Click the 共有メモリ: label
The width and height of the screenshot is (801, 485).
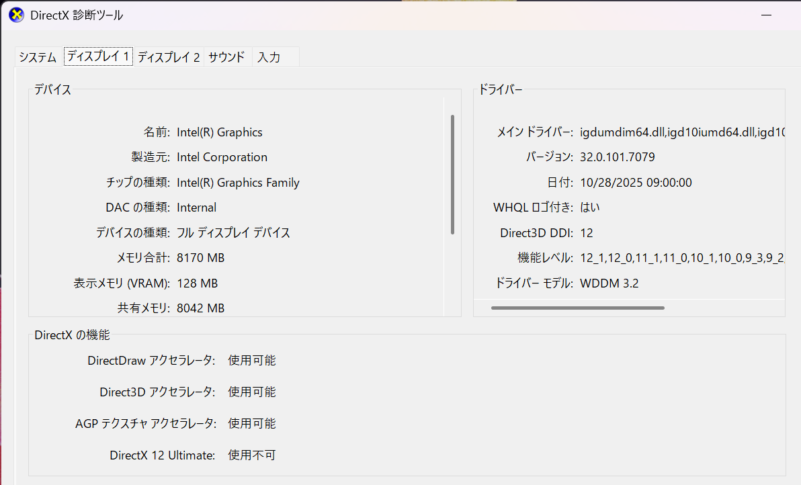coord(144,308)
